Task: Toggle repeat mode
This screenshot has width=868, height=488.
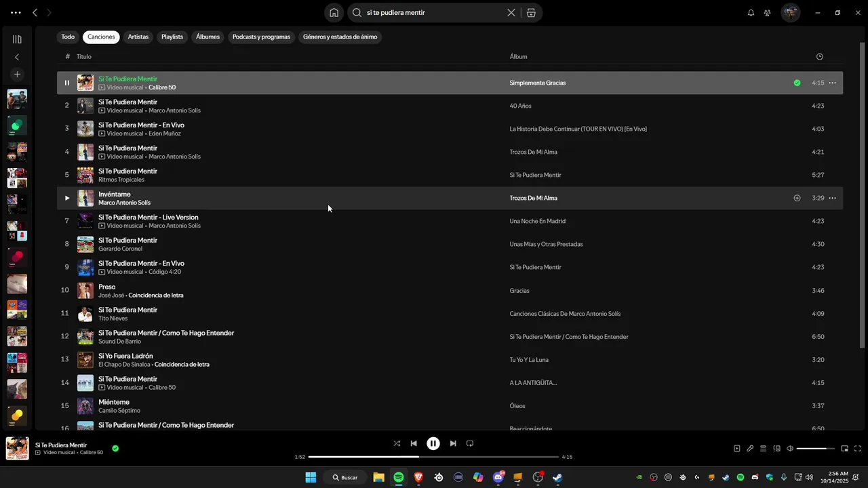Action: (470, 443)
